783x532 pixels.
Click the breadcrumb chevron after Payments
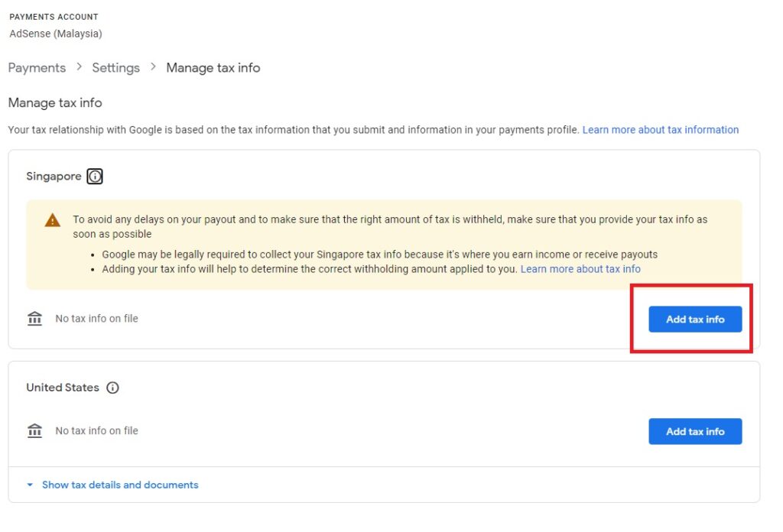79,67
